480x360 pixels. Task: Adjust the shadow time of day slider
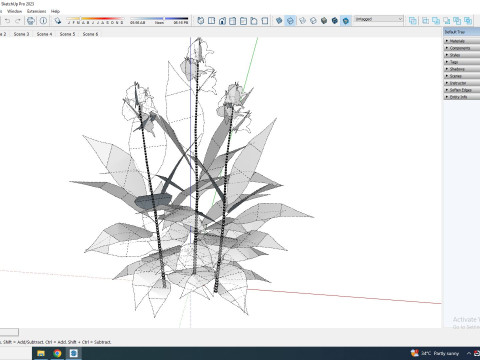159,21
